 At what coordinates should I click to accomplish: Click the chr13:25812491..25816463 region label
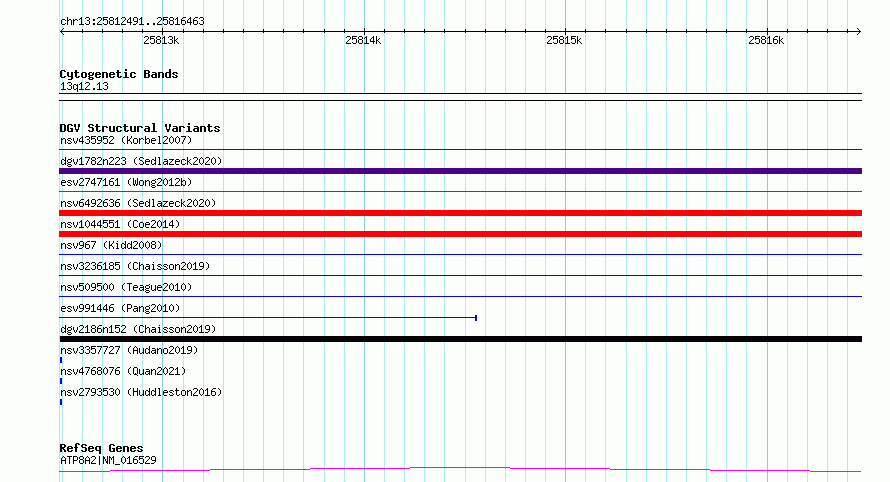(132, 22)
